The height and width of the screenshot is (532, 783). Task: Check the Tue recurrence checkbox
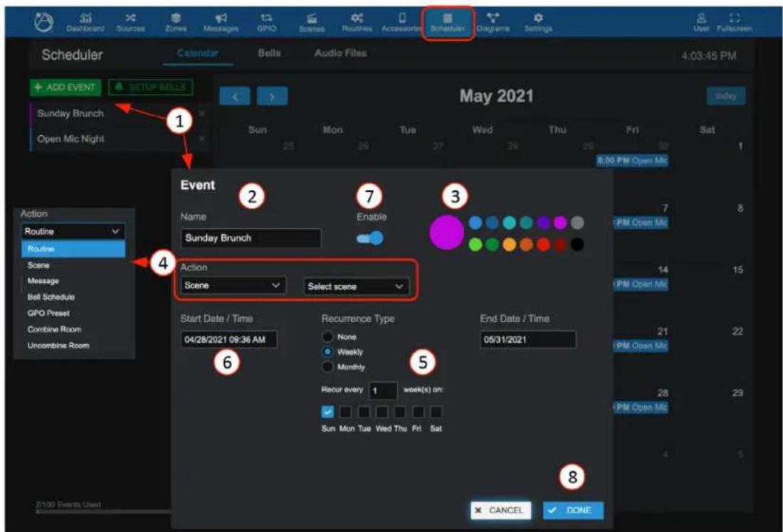[364, 412]
